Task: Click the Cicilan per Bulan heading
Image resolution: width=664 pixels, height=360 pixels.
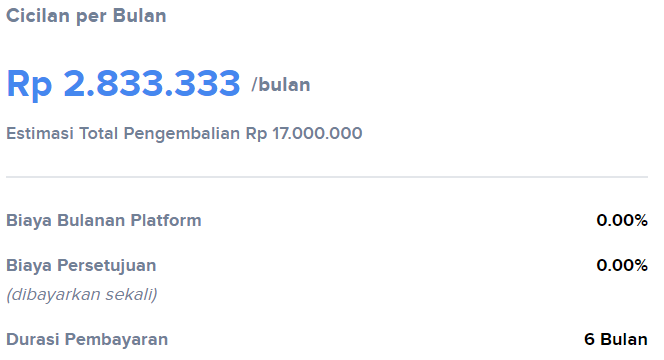Action: tap(86, 16)
